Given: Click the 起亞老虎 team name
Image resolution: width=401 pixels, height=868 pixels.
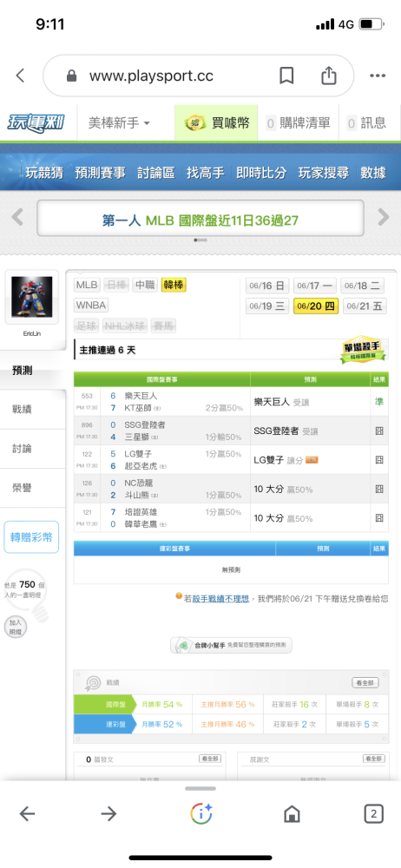Looking at the screenshot, I should coord(143,466).
